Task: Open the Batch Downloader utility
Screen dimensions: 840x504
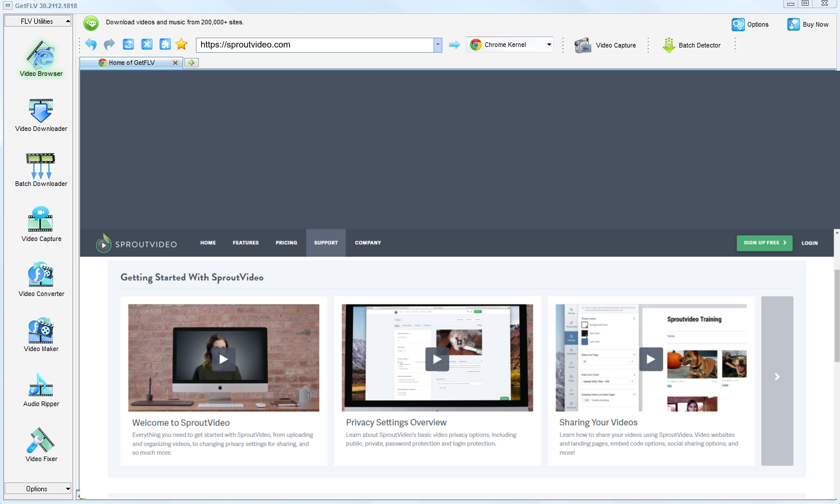Action: coord(41,169)
